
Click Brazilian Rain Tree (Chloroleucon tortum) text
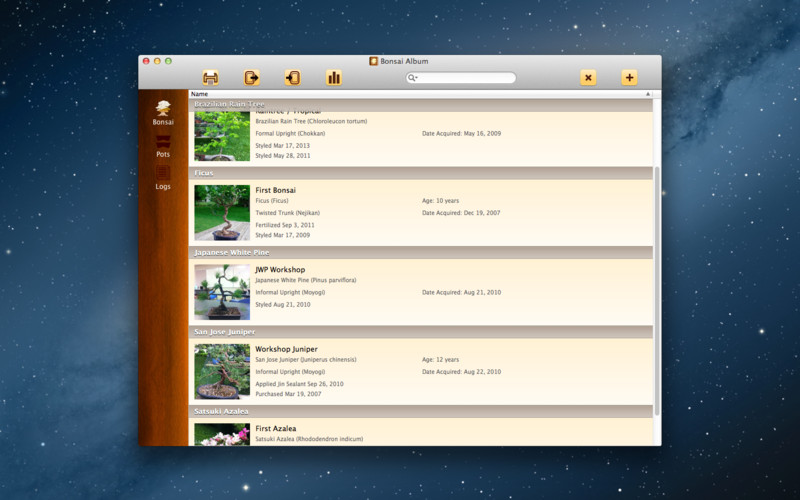coord(311,121)
